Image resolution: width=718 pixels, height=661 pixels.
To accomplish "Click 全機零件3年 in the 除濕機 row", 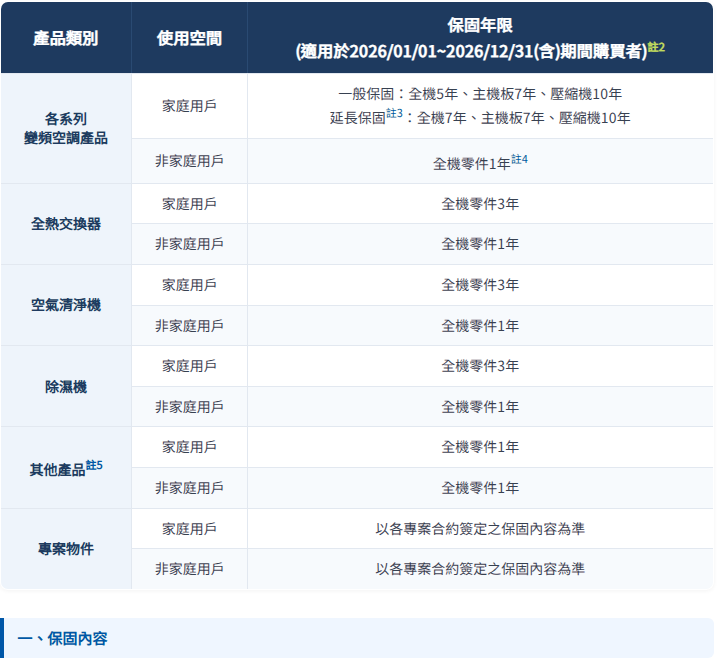I will click(480, 366).
